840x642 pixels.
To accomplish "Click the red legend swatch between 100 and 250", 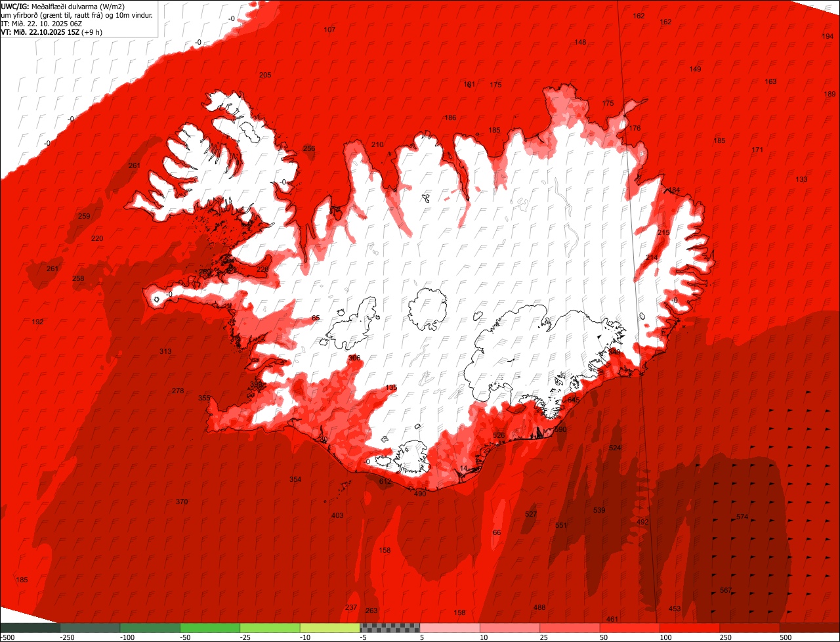I will pyautogui.click(x=690, y=628).
